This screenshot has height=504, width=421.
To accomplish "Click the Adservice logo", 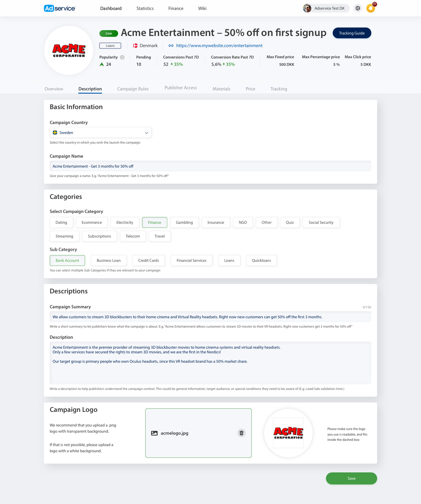I will 60,8.
